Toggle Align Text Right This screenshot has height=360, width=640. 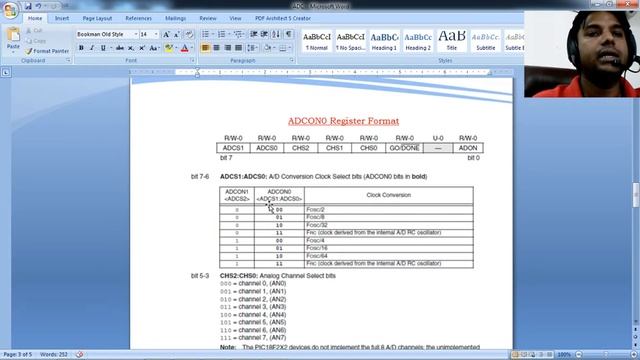[227, 48]
